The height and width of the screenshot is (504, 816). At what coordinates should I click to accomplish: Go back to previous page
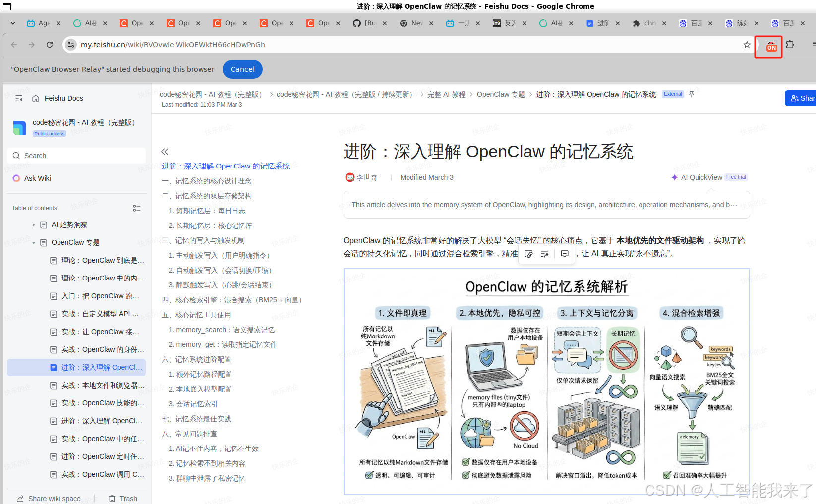[x=14, y=45]
